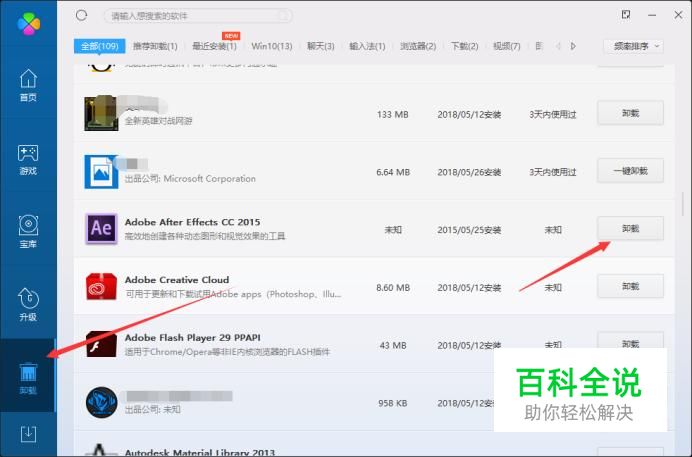
Task: Select the 全部(109) tab
Action: 99,46
